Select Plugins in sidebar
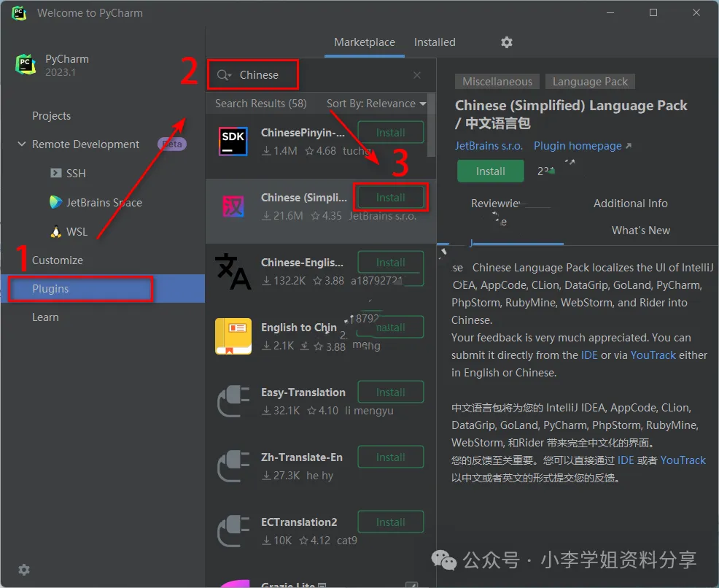 103,288
